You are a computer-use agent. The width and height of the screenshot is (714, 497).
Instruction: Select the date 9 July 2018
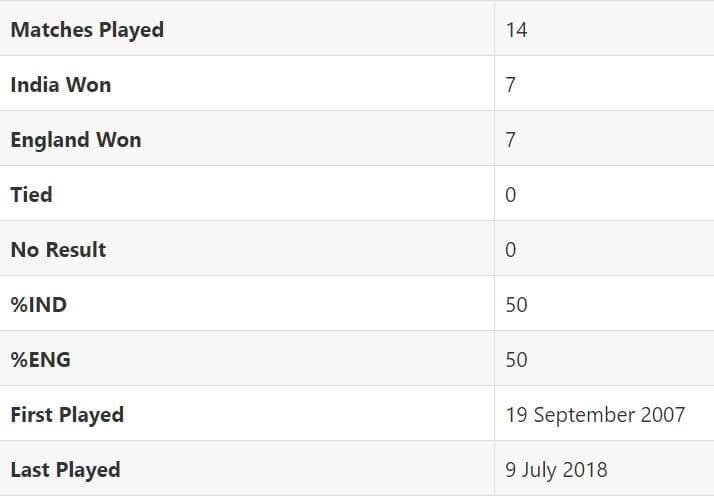(556, 470)
